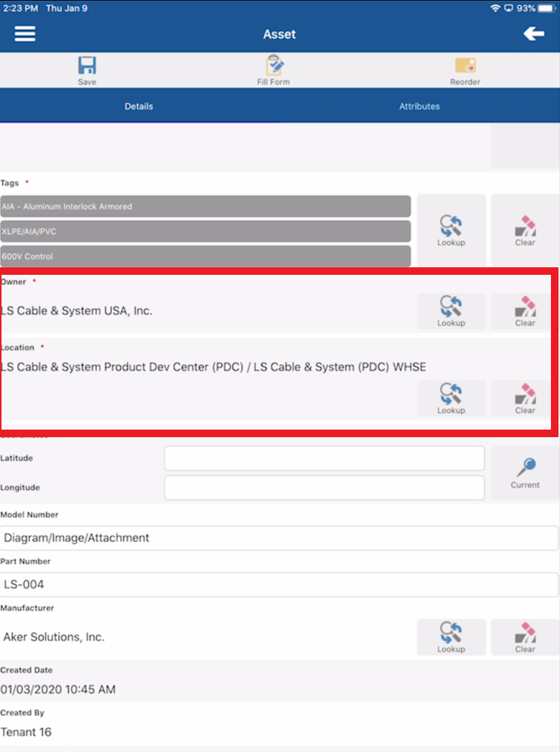The width and height of the screenshot is (560, 752).
Task: Select the 600V Control tag
Action: [205, 256]
